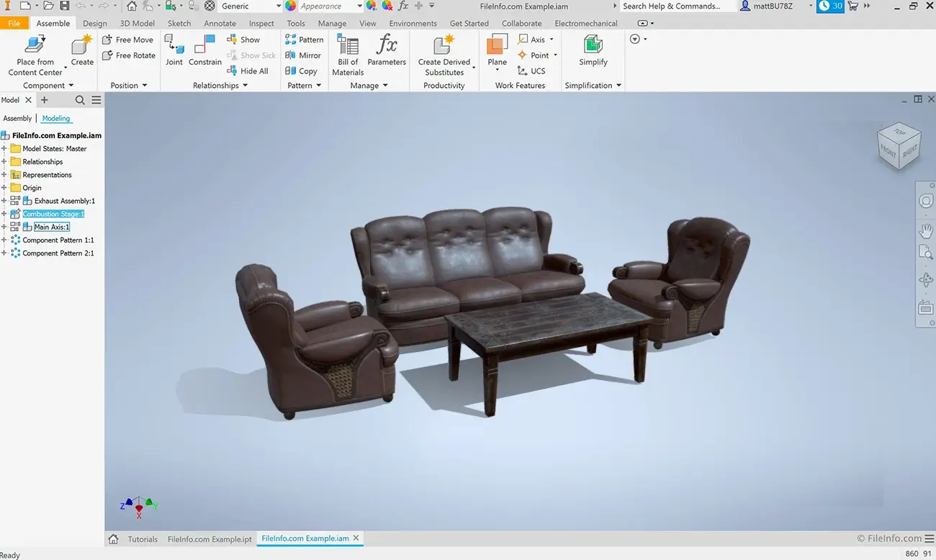Image resolution: width=936 pixels, height=560 pixels.
Task: Activate the Joint tool
Action: pyautogui.click(x=174, y=50)
